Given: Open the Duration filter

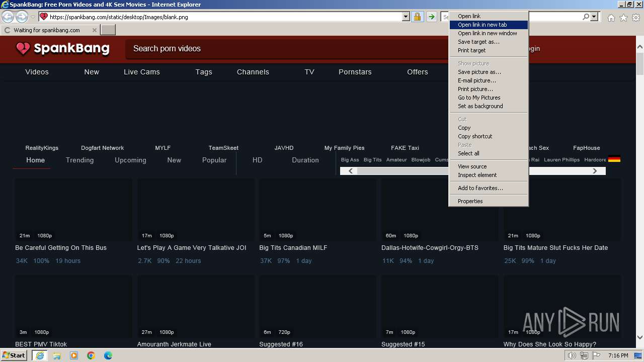Looking at the screenshot, I should click(305, 160).
